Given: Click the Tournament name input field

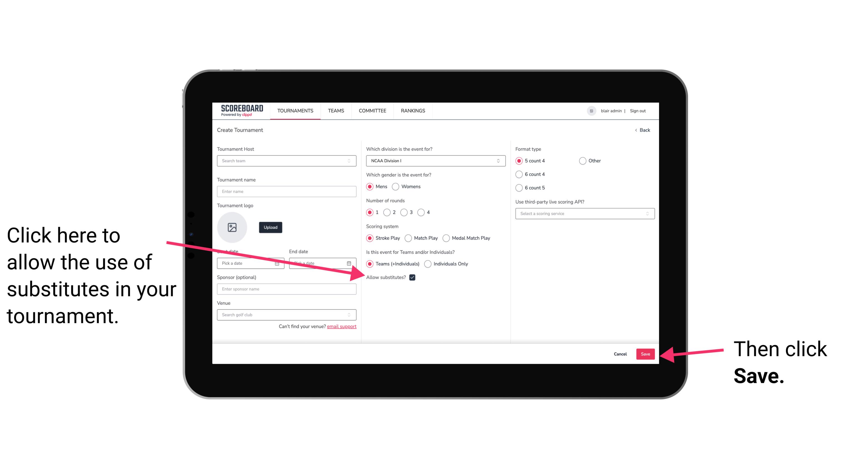Looking at the screenshot, I should 286,191.
